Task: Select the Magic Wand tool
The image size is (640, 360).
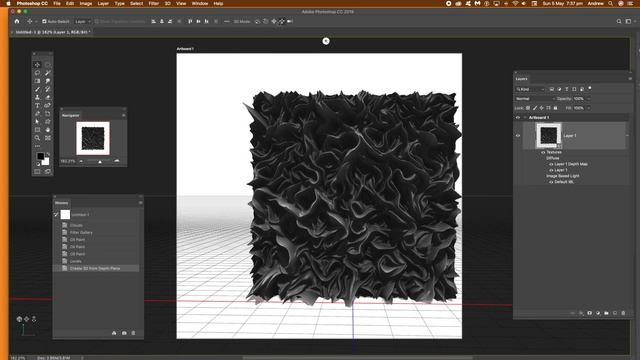Action: [48, 73]
